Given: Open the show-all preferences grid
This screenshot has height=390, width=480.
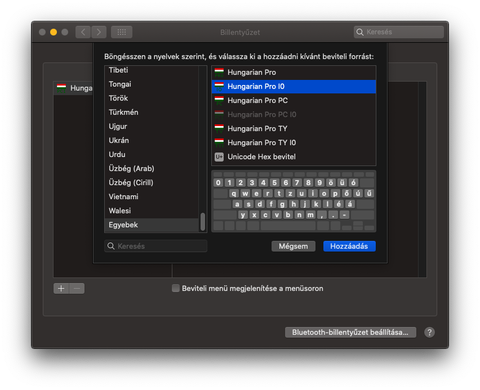Looking at the screenshot, I should [122, 32].
